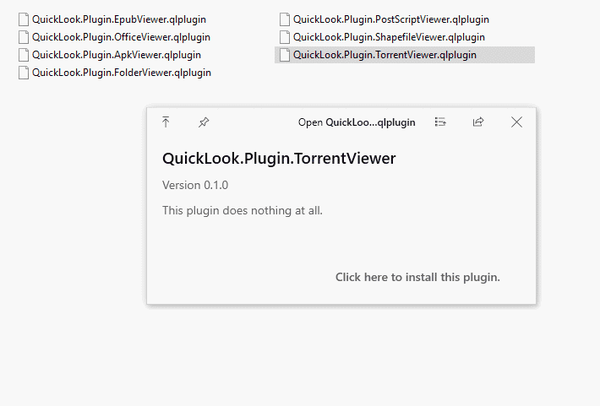Click the FolderViewer.qlplugin file icon
The image size is (600, 406).
[x=24, y=72]
